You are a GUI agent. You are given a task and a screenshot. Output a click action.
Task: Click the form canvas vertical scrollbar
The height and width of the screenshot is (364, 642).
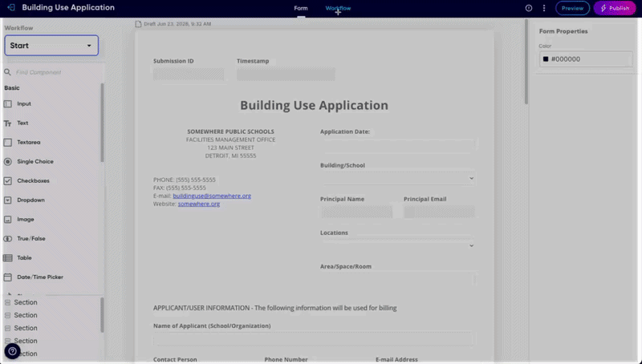tap(526, 62)
